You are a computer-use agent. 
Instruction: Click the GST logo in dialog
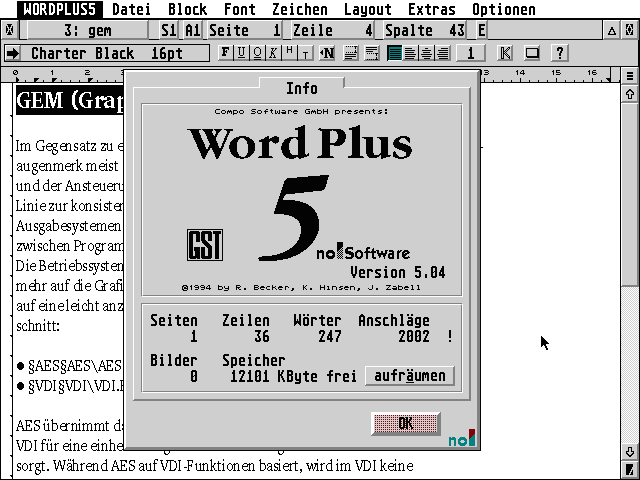click(x=205, y=245)
